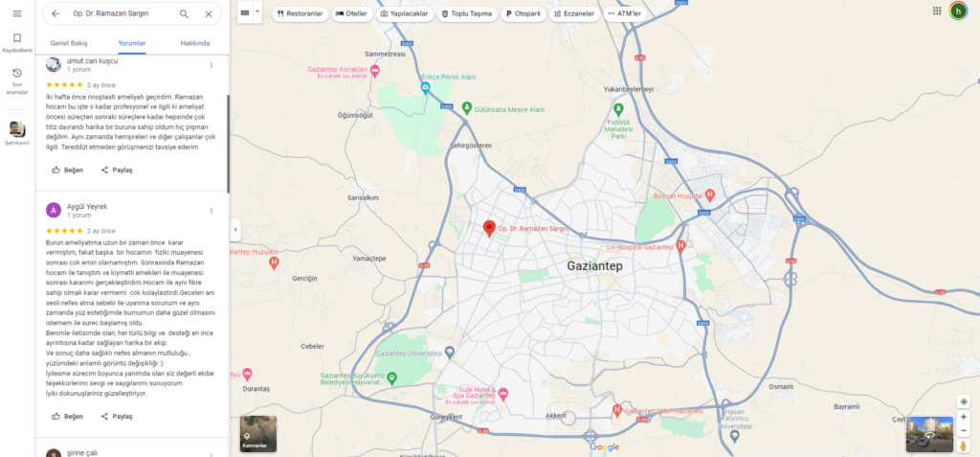The image size is (980, 457).
Task: Clear search with the X icon
Action: pyautogui.click(x=209, y=13)
